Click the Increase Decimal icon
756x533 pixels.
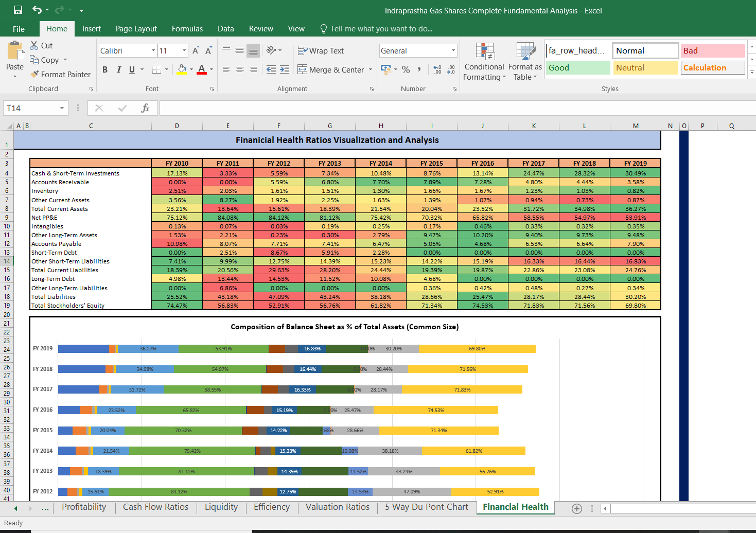[x=437, y=69]
